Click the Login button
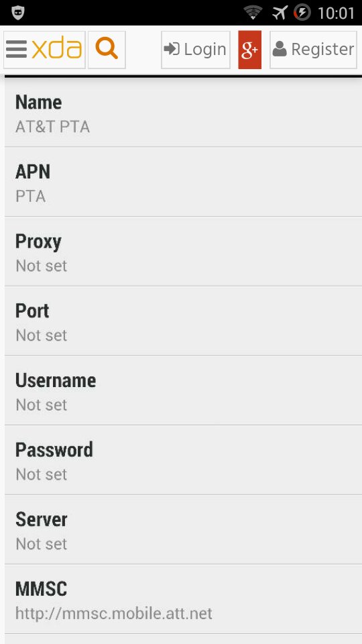The height and width of the screenshot is (644, 362). pos(195,49)
